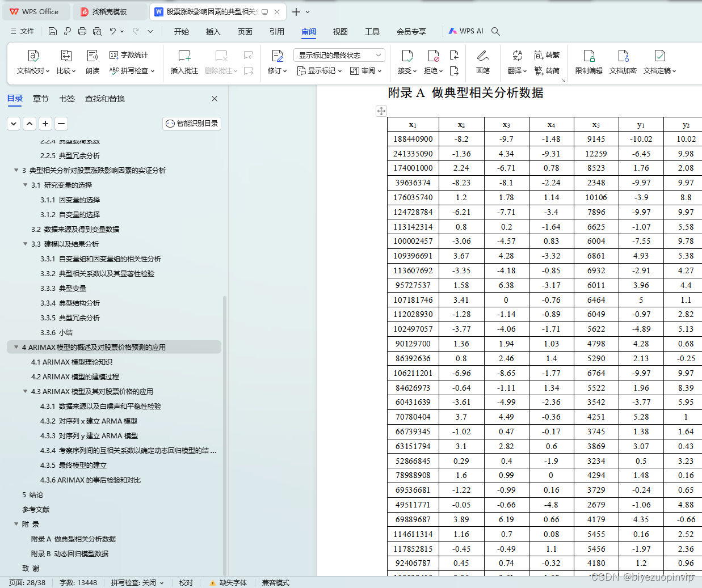702x588 pixels.
Task: Click the print icon in the quick toolbar
Action: pos(82,31)
